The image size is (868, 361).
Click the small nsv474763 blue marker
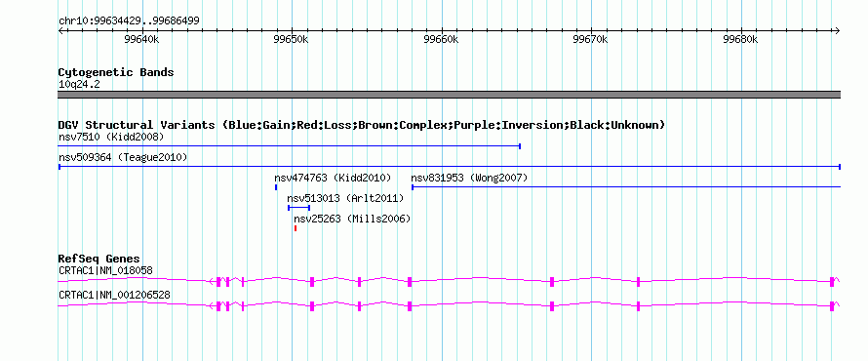tap(276, 187)
